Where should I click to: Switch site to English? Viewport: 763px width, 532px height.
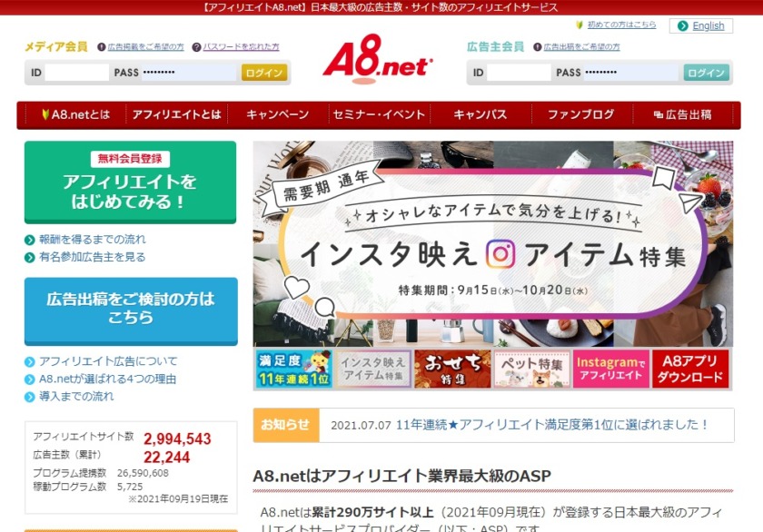(708, 25)
